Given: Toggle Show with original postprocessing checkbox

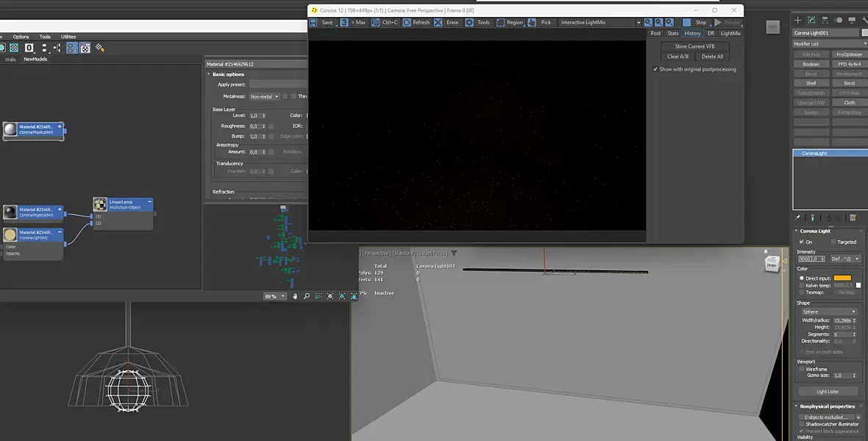Looking at the screenshot, I should click(x=655, y=69).
